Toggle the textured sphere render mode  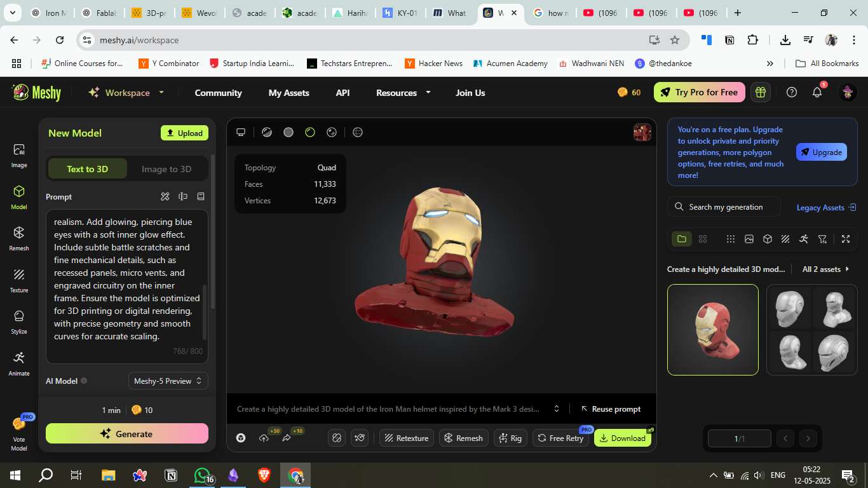332,132
